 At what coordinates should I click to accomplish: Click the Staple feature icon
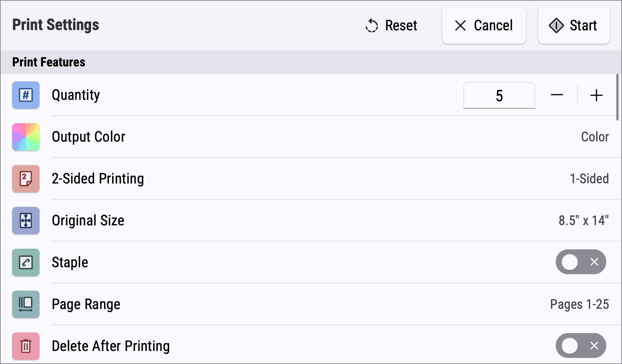coord(26,262)
